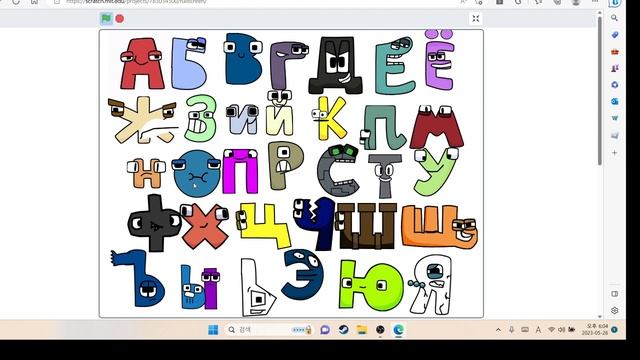This screenshot has width=640, height=360.
Task: Switch the input language indicator A
Action: (538, 330)
